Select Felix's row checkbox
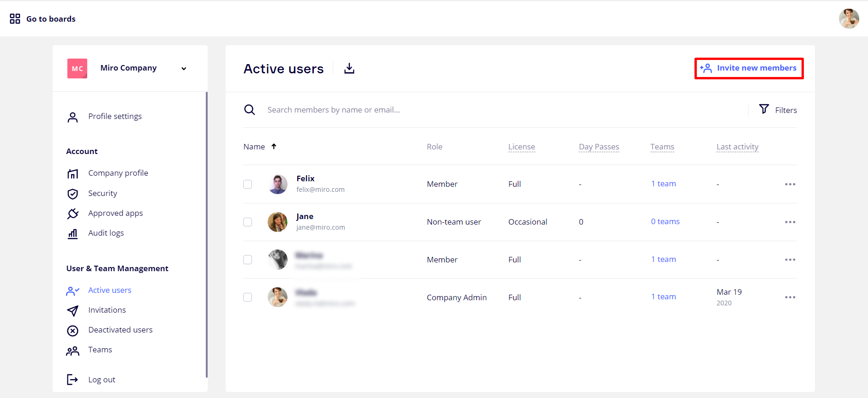The image size is (868, 398). [x=248, y=184]
